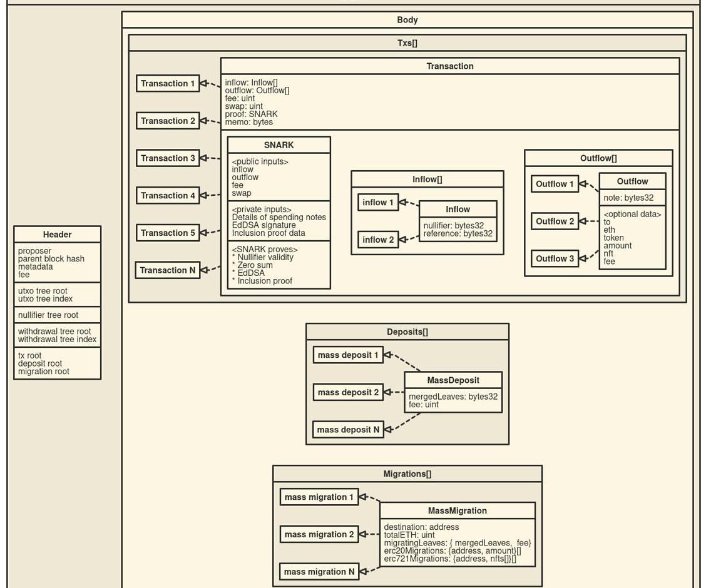Click 'note: bytes32' in Outflow
The image size is (706, 588).
[x=628, y=198]
